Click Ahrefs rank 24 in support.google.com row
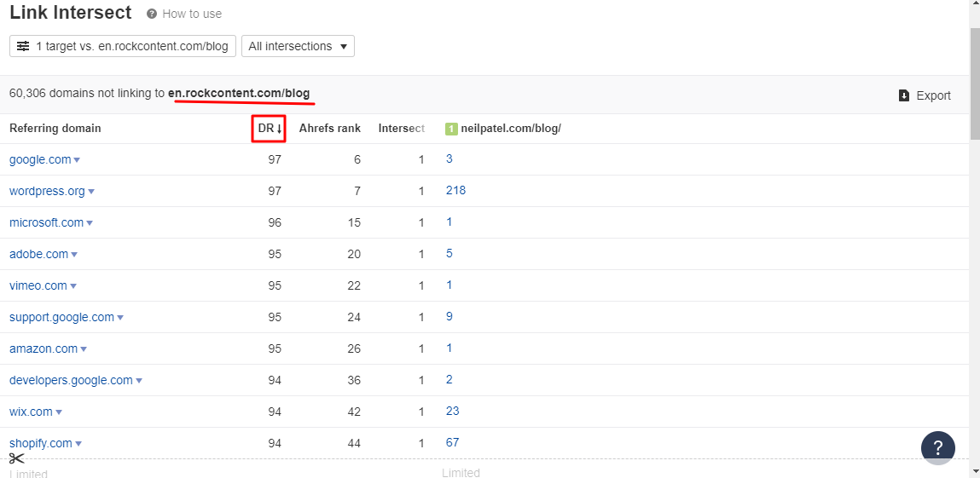980x478 pixels. click(x=354, y=318)
